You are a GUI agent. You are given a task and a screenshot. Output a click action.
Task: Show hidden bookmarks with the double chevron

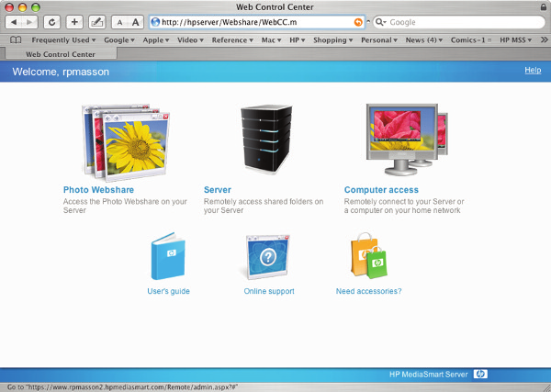[544, 40]
